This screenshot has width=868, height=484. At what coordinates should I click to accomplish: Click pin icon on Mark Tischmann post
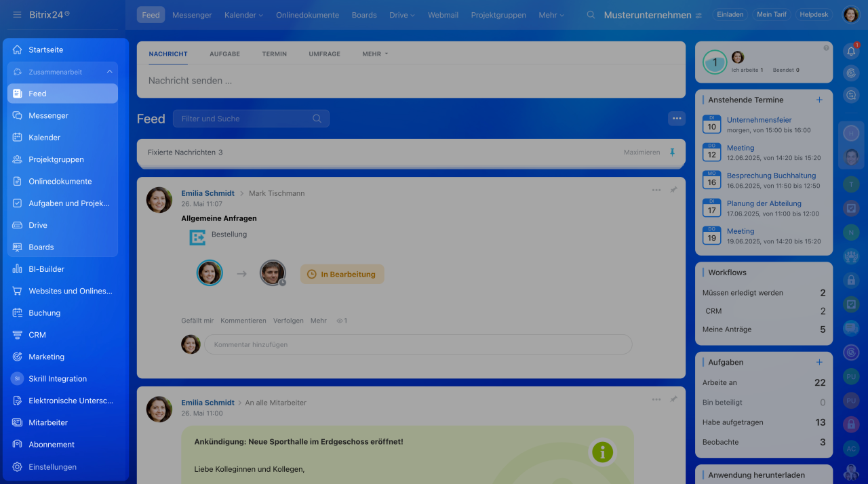(673, 190)
